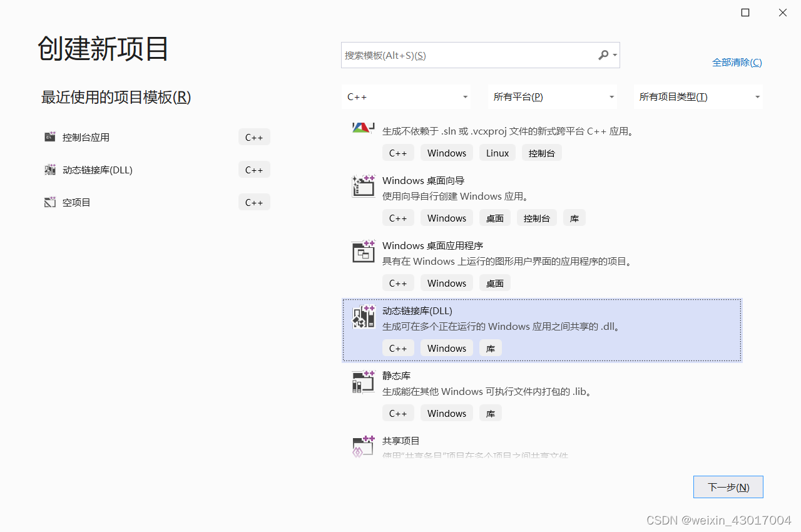This screenshot has width=801, height=532.
Task: Click Windows tag in selected 动态链接库 template
Action: [x=447, y=348]
